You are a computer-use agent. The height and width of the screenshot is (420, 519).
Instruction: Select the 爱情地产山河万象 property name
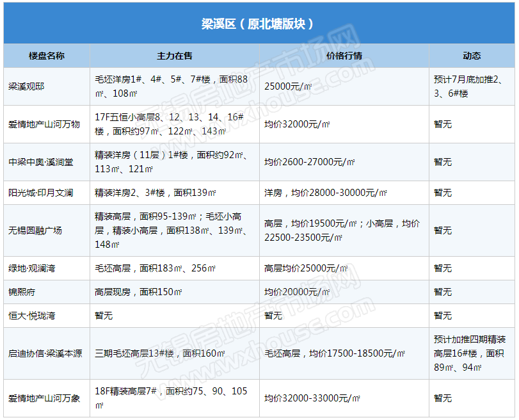tap(44, 398)
